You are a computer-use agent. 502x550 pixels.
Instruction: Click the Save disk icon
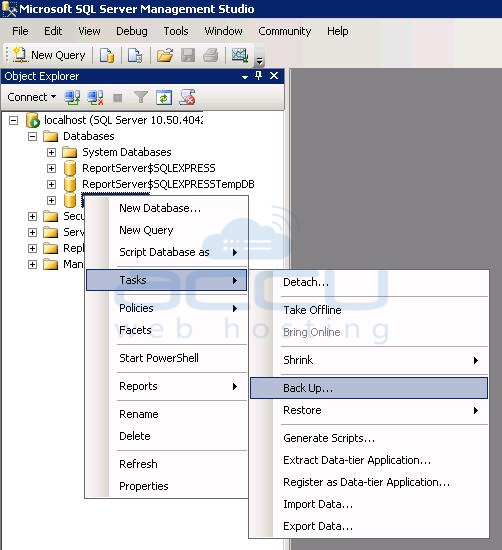(x=188, y=55)
